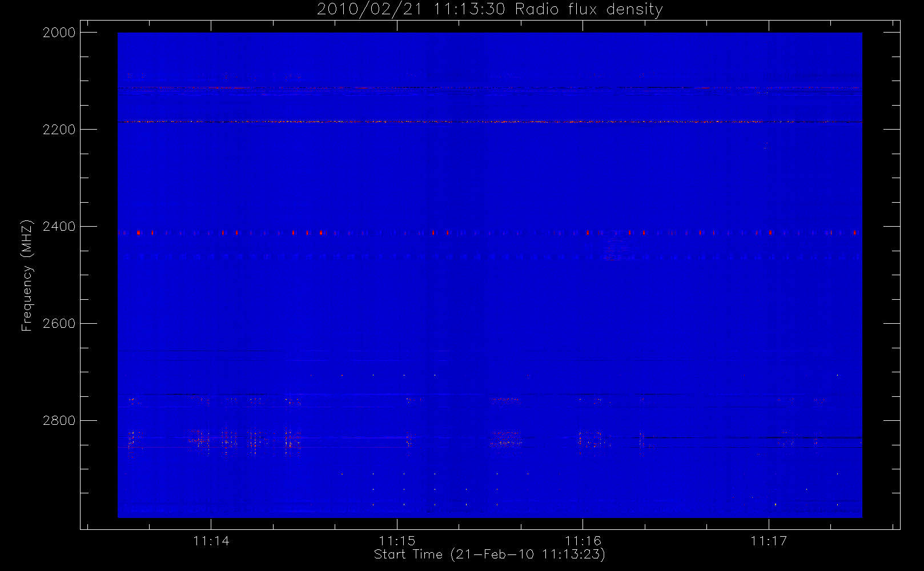924x571 pixels.
Task: Select the 2800 frequency tick label
Action: tap(59, 421)
